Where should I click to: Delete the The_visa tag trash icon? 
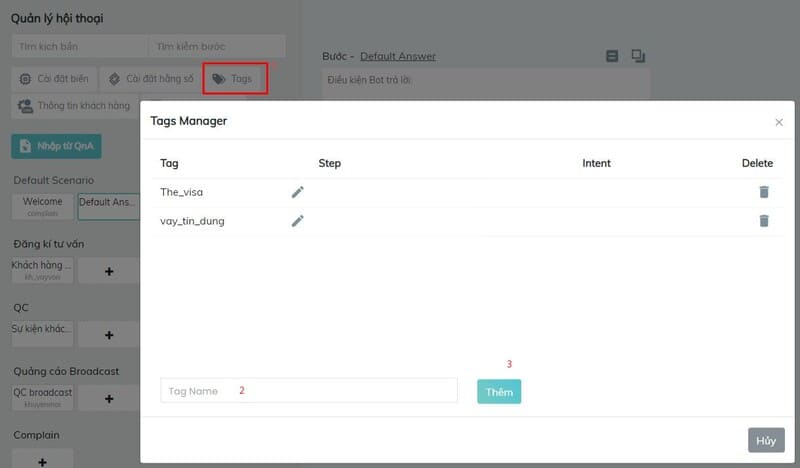click(x=764, y=192)
